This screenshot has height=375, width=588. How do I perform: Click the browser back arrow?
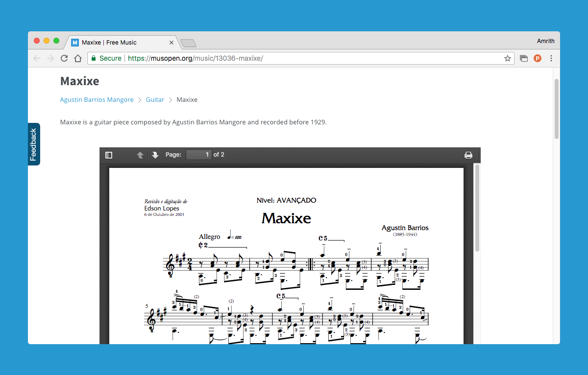[x=37, y=58]
